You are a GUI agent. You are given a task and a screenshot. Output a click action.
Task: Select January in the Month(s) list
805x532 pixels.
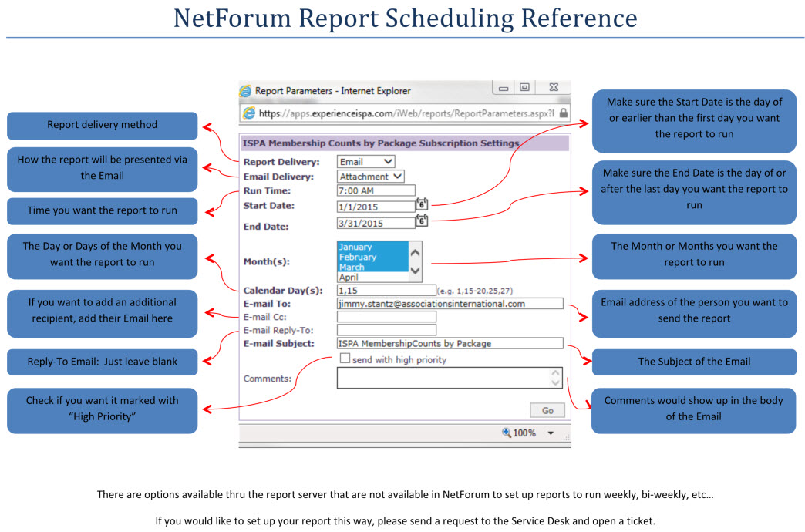pos(372,247)
